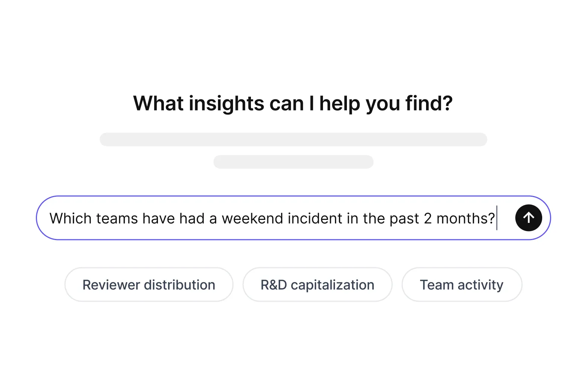Viewport: 587px width, 392px height.
Task: Click the short gray placeholder bar
Action: 293,162
